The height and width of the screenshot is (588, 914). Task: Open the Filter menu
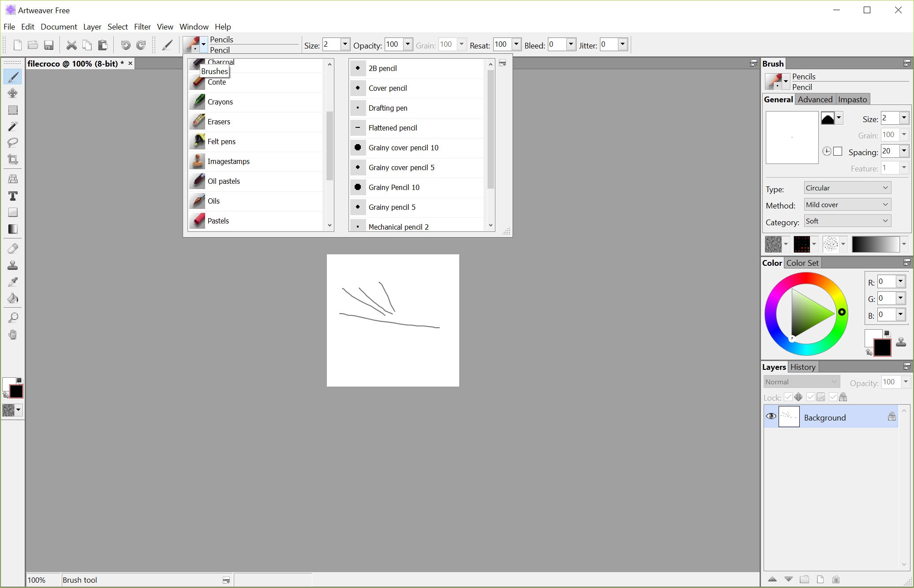142,26
